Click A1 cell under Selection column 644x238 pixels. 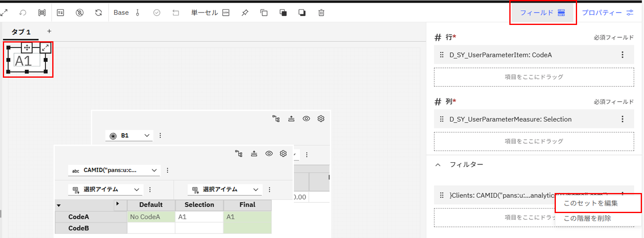[x=199, y=217]
